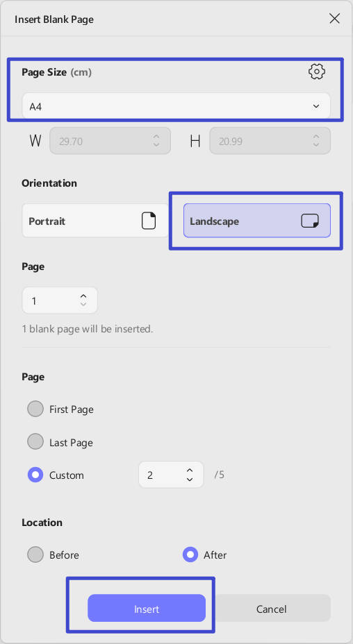353x644 pixels.
Task: Click the 'Location' heading
Action: [x=42, y=523]
